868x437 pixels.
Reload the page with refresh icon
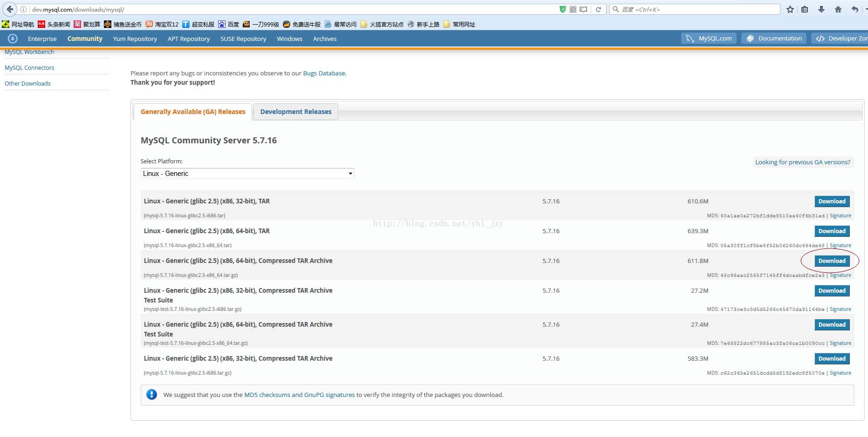[x=599, y=9]
